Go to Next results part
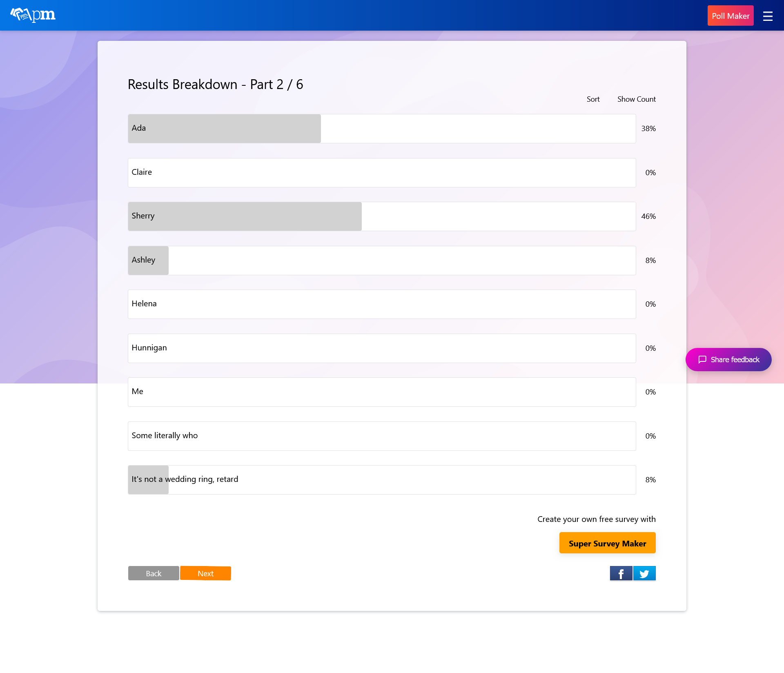784x673 pixels. pyautogui.click(x=205, y=573)
